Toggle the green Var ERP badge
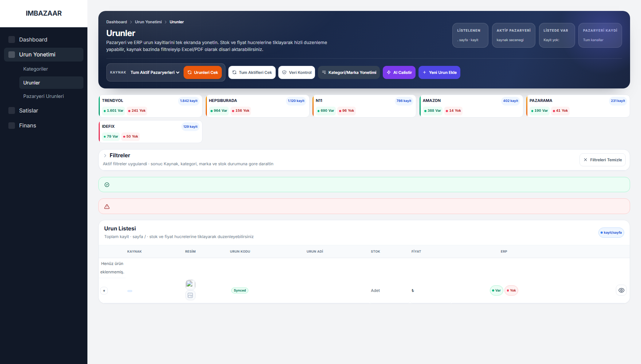641x364 pixels. [496, 290]
